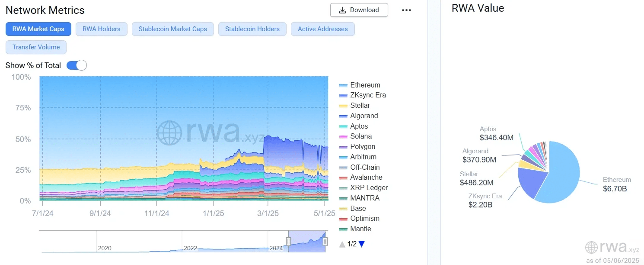Screen dimensions: 644x265
Task: Toggle Solana legend entry
Action: 355,136
